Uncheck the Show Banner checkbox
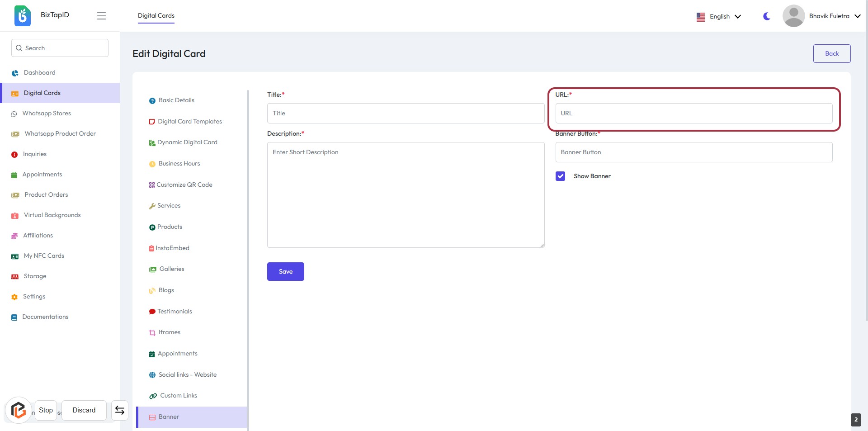The height and width of the screenshot is (431, 868). 560,176
